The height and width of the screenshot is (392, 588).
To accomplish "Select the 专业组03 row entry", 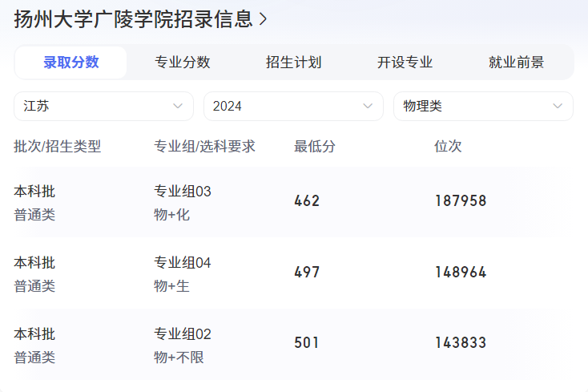I will 183,192.
